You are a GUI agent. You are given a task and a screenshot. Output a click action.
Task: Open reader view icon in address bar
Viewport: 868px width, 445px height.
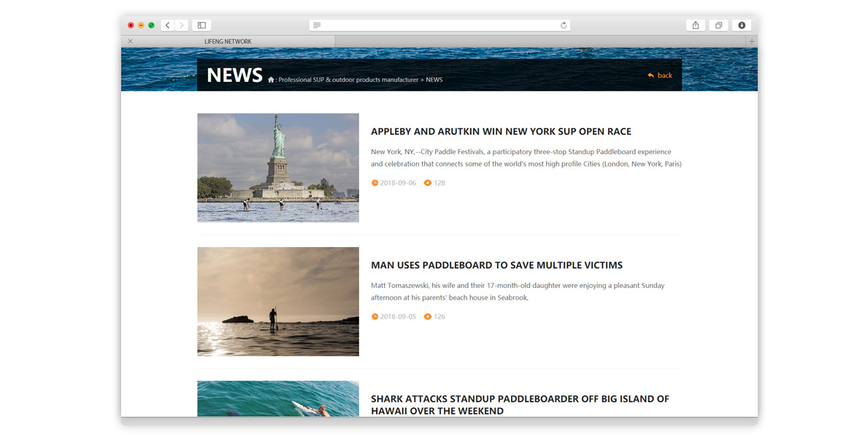coord(317,25)
